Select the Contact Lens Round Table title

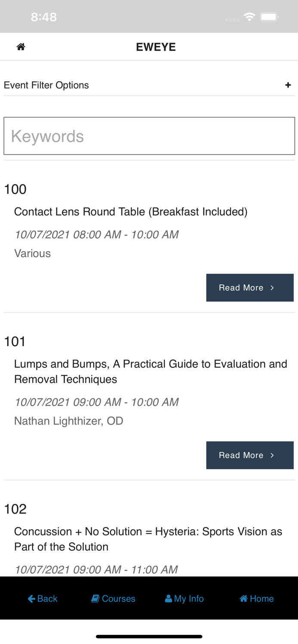tap(131, 212)
